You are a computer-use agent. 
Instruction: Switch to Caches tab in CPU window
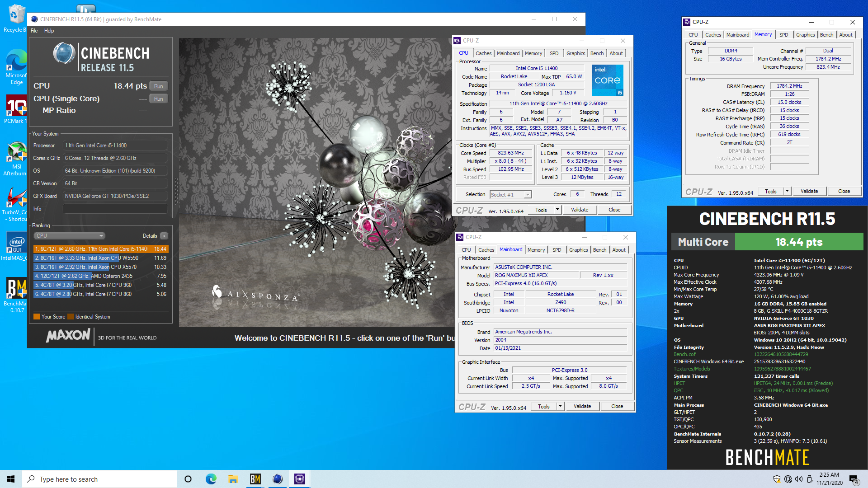click(483, 53)
